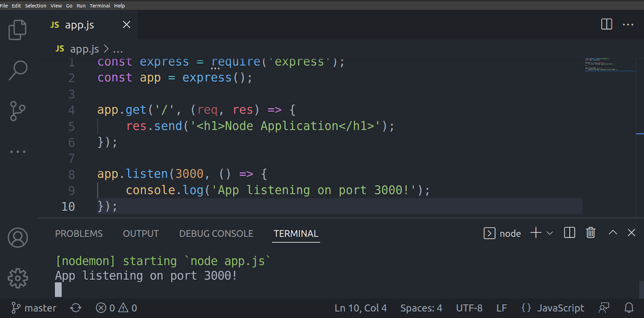This screenshot has height=318, width=644.
Task: Open notifications bell icon
Action: [629, 308]
